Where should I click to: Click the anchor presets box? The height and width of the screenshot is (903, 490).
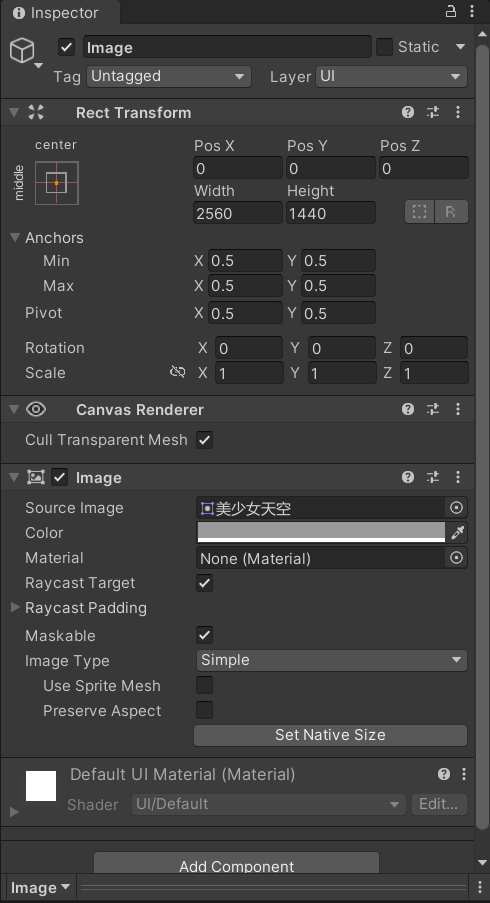coord(57,183)
